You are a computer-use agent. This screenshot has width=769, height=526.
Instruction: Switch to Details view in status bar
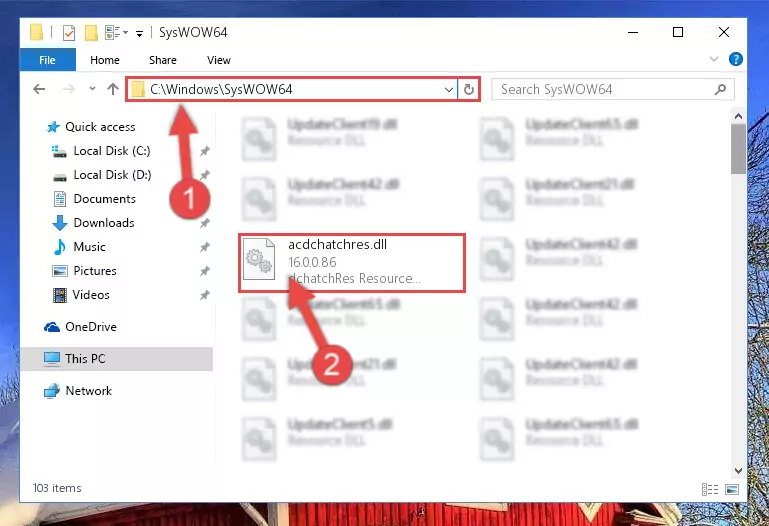pyautogui.click(x=710, y=489)
